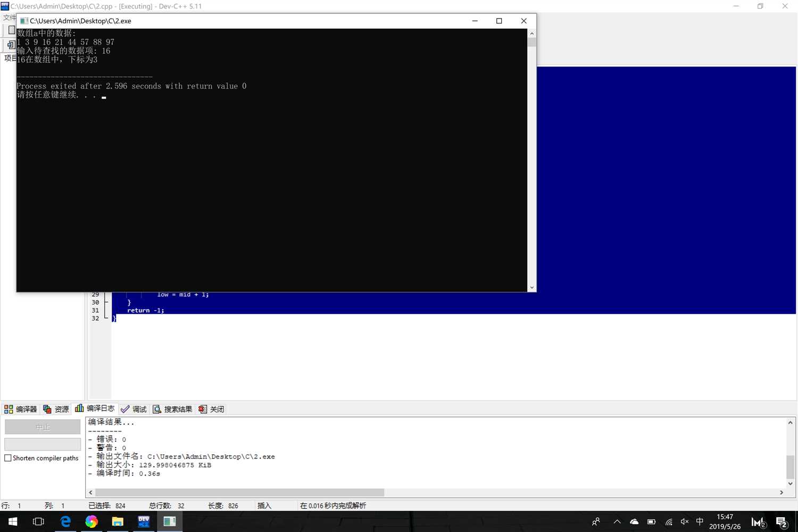
Task: Switch to the console window taskbar icon
Action: (x=170, y=522)
